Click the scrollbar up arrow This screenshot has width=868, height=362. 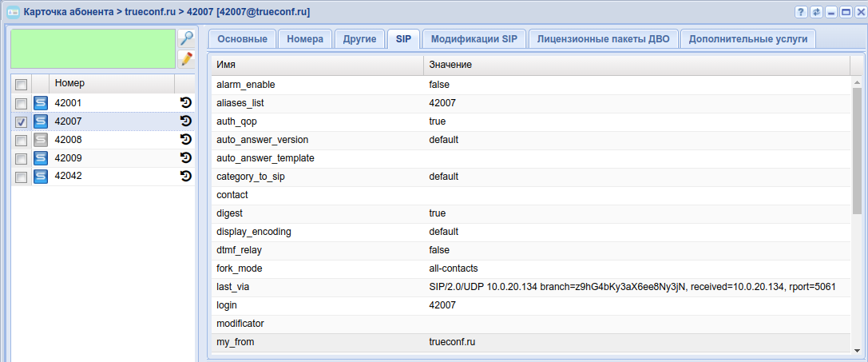(x=858, y=82)
